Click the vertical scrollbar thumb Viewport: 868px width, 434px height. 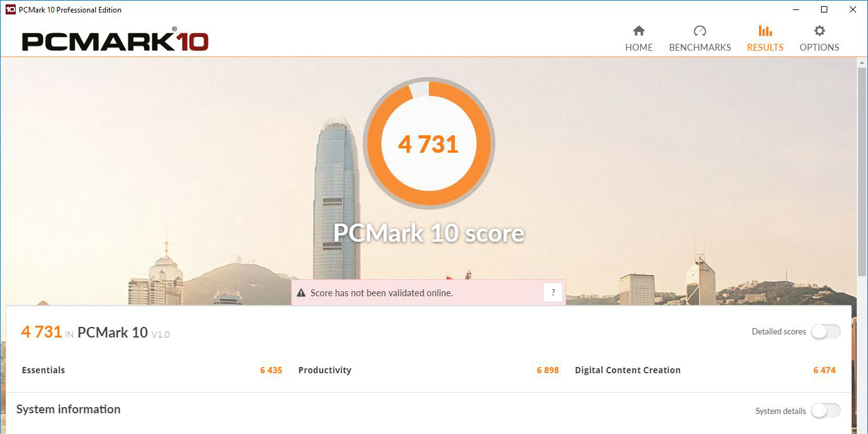click(862, 170)
